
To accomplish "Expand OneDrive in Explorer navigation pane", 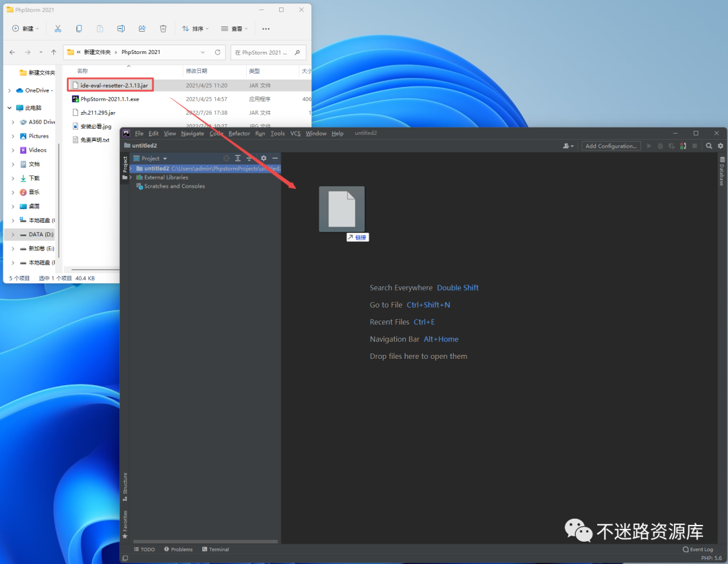I will click(9, 90).
